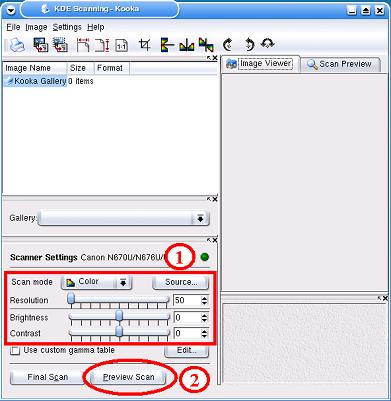This screenshot has width=391, height=401.
Task: Enable Use custom gamma table checkbox
Action: pos(15,351)
